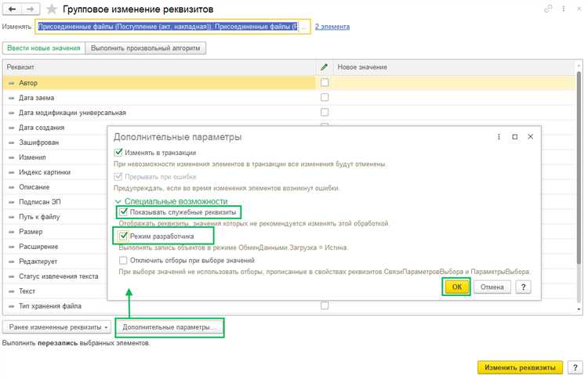The height and width of the screenshot is (379, 588).
Task: Toggle Изменять в транзакции checkbox
Action: click(118, 153)
